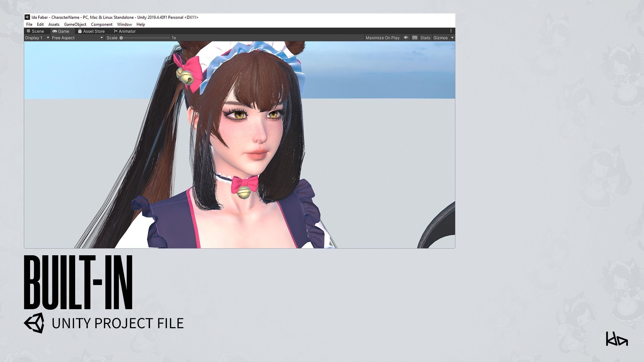Click the Asset Store bag icon
644x362 pixels.
(x=80, y=31)
